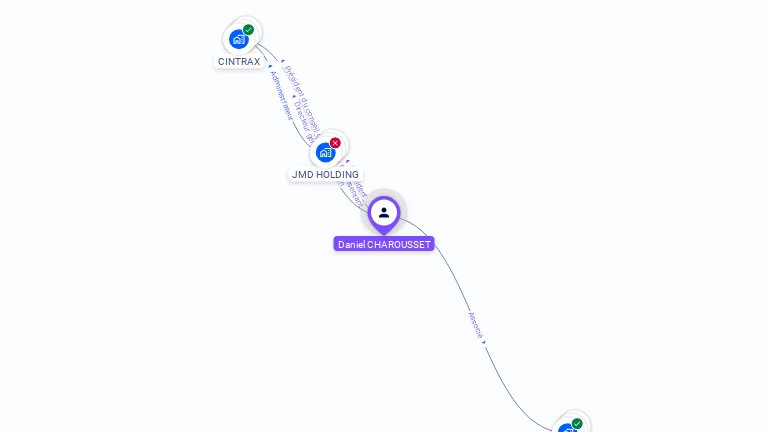The image size is (768, 432).
Task: Click the green check badge on CINTRAX
Action: [248, 30]
